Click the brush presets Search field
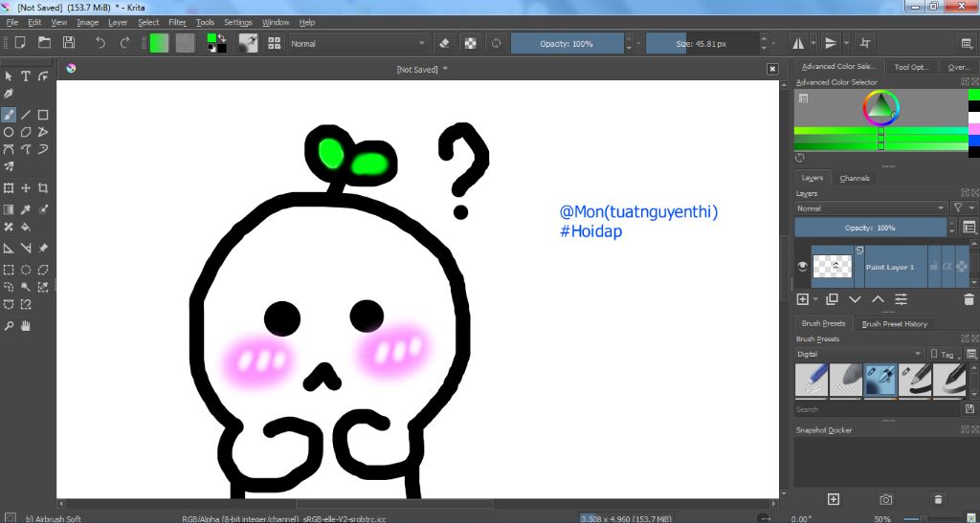The image size is (980, 523). coord(878,409)
